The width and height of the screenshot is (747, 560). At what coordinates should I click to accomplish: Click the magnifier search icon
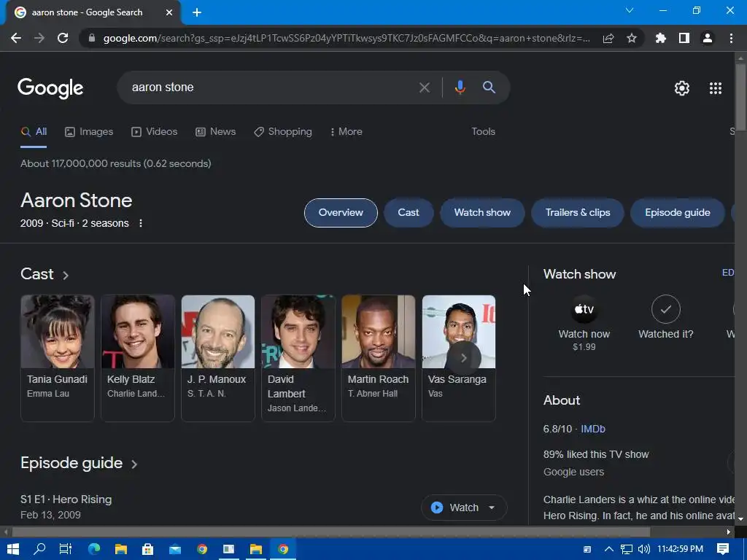point(489,87)
